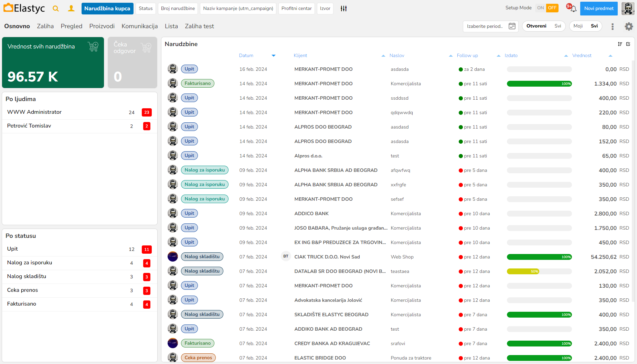This screenshot has height=364, width=637.
Task: Click the Naziv kampanje (utm_campaign) filter
Action: point(238,9)
